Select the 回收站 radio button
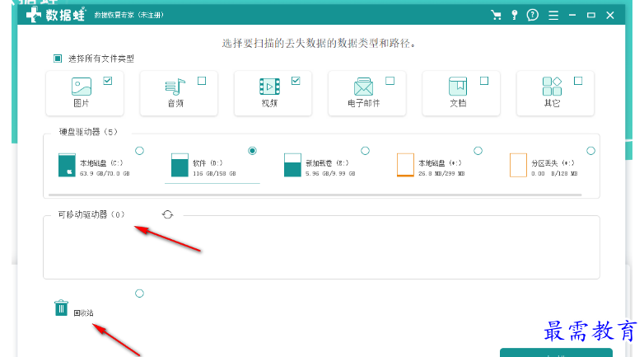The width and height of the screenshot is (644, 357). pos(140,294)
